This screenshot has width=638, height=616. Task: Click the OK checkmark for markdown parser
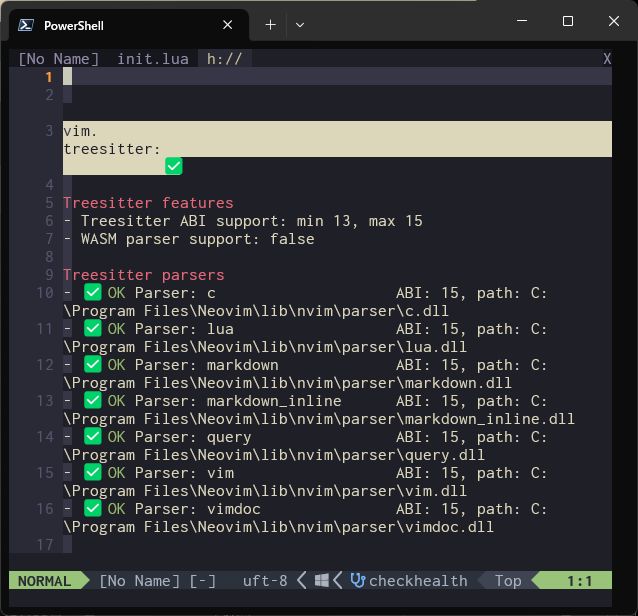pyautogui.click(x=93, y=365)
